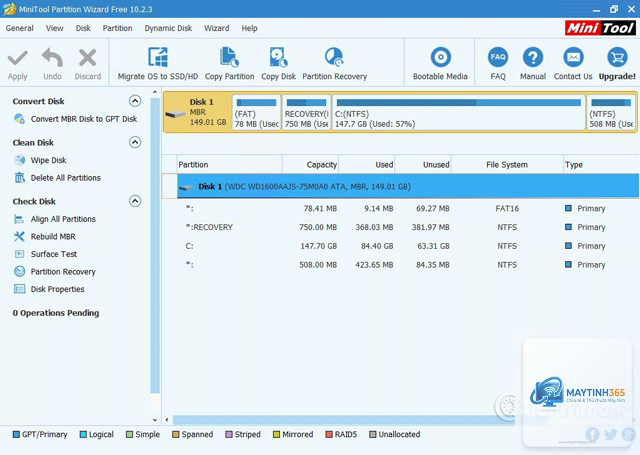
Task: Click the Type column header
Action: click(601, 164)
